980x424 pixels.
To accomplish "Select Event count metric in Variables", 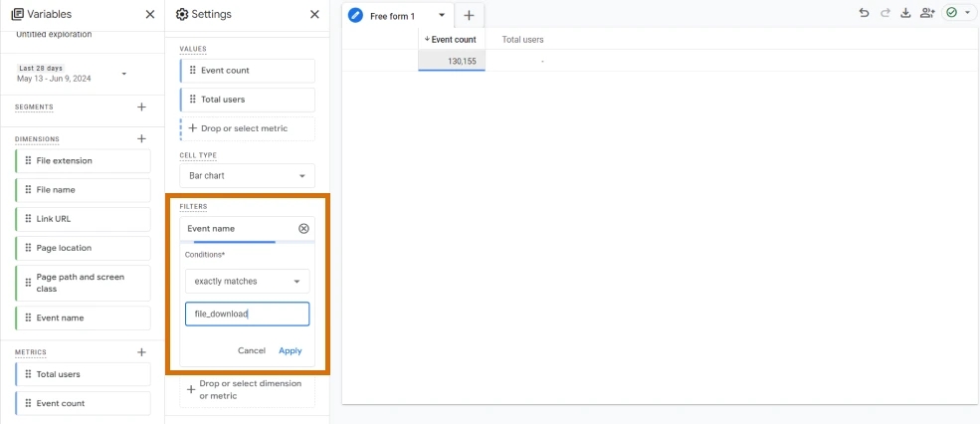I will pos(83,403).
